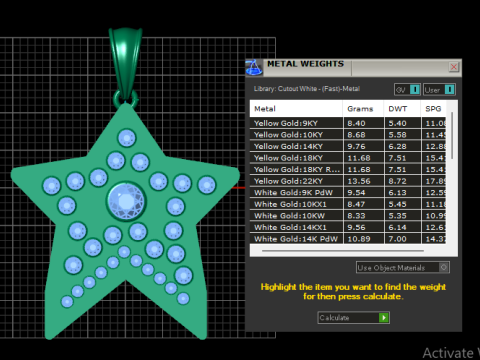Select the large center gemstone on star pendant
Viewport: 480px width, 360px height.
(x=126, y=201)
